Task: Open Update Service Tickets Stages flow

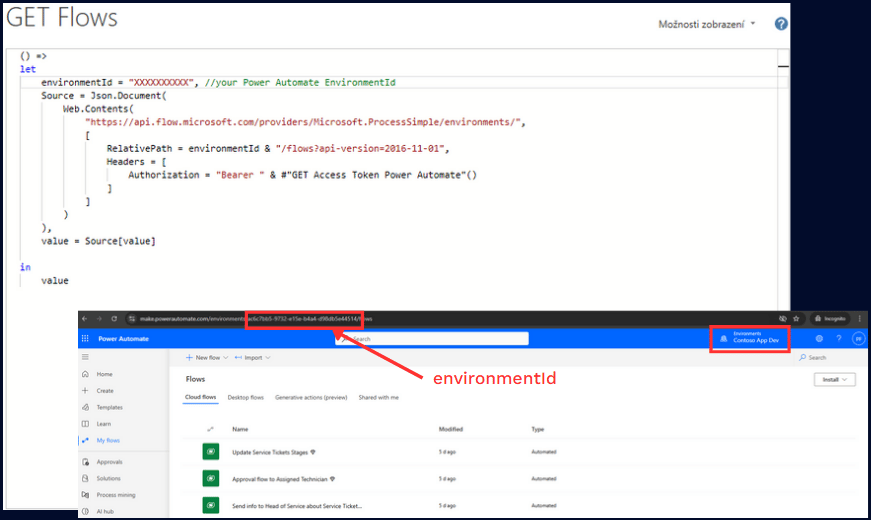Action: tap(270, 452)
